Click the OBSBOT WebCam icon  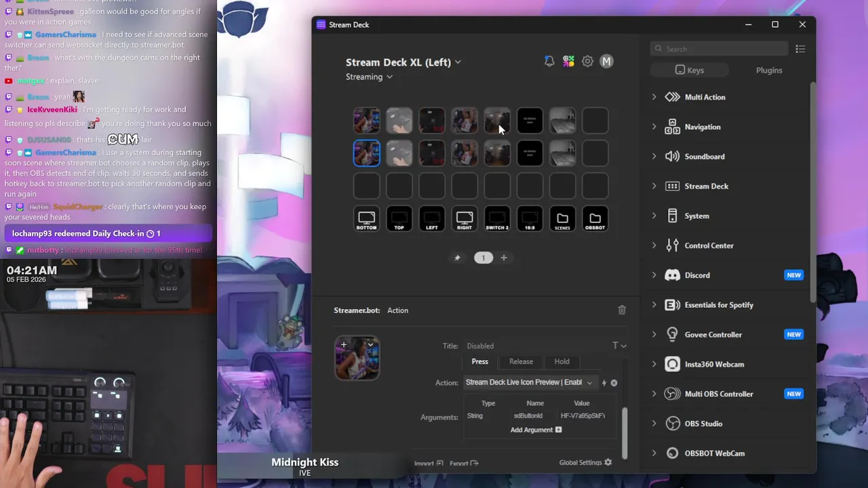point(672,453)
